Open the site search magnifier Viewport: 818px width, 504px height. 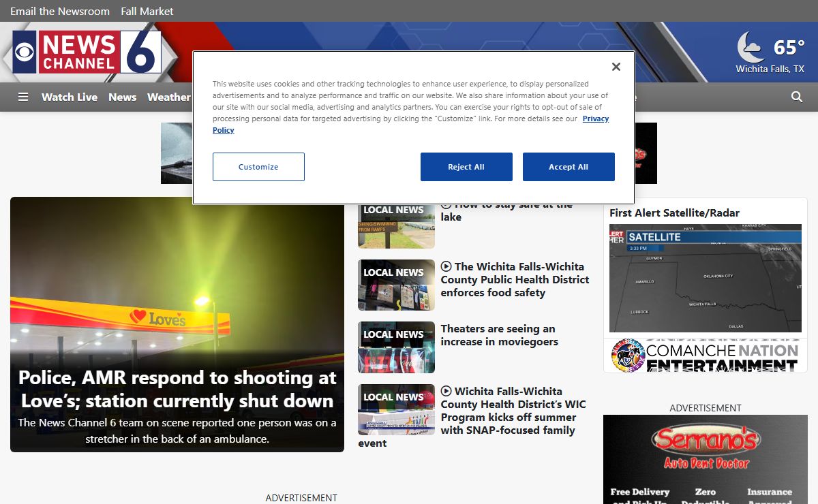click(797, 97)
